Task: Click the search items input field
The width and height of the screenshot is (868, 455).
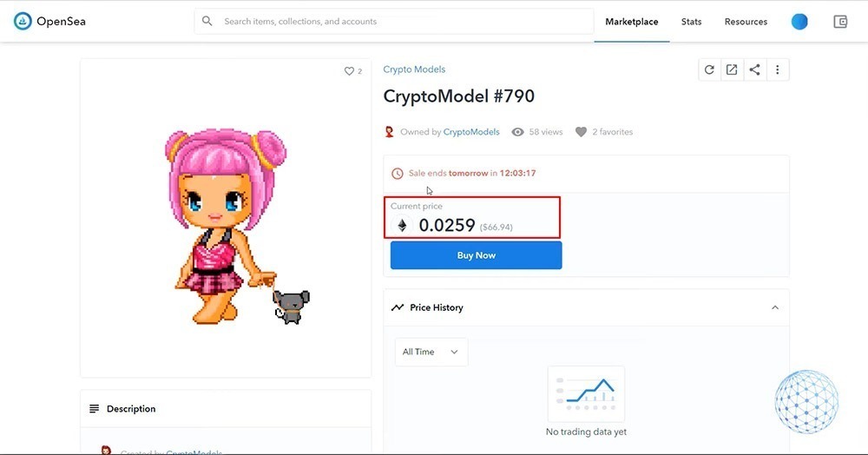Action: [399, 22]
